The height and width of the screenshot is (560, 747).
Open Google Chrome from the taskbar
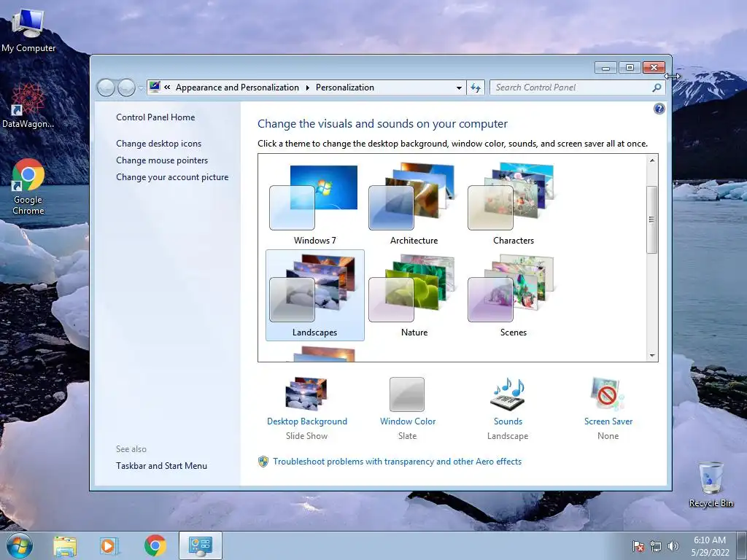(x=155, y=545)
